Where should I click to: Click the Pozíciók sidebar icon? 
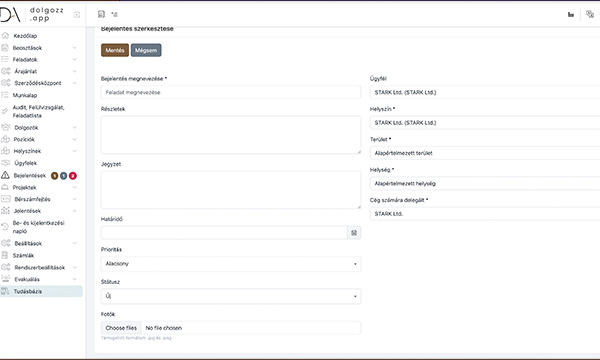5,139
